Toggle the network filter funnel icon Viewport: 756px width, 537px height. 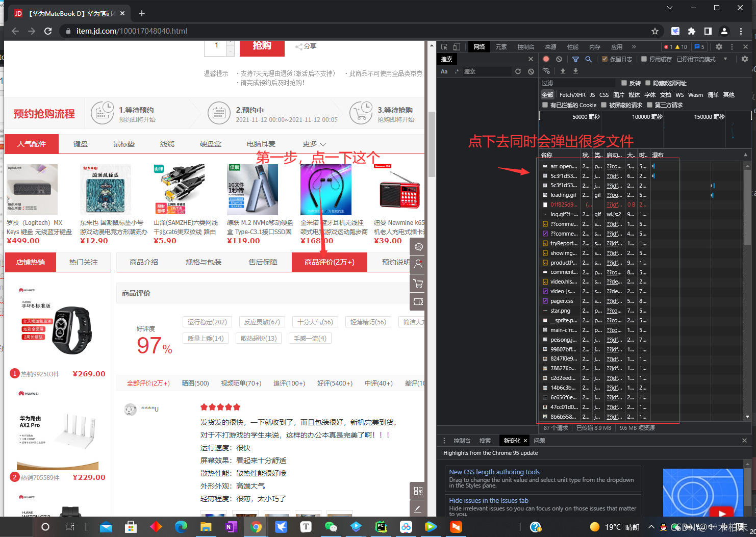(575, 59)
